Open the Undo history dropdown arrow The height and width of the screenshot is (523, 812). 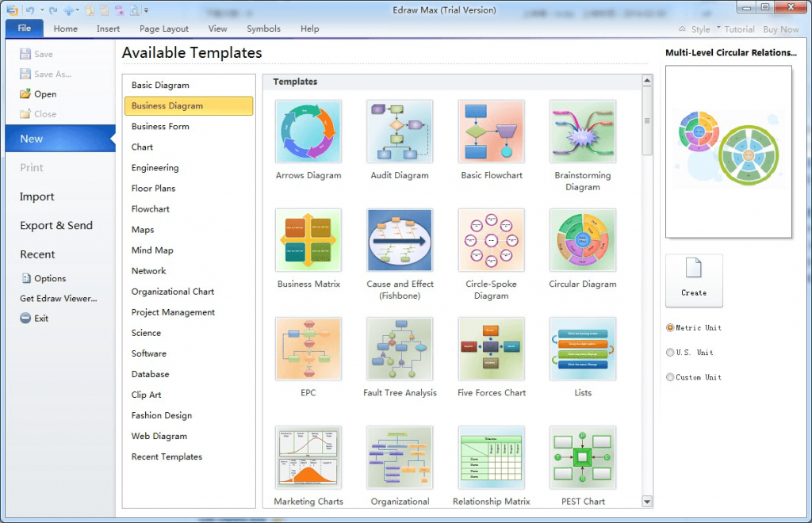(41, 10)
